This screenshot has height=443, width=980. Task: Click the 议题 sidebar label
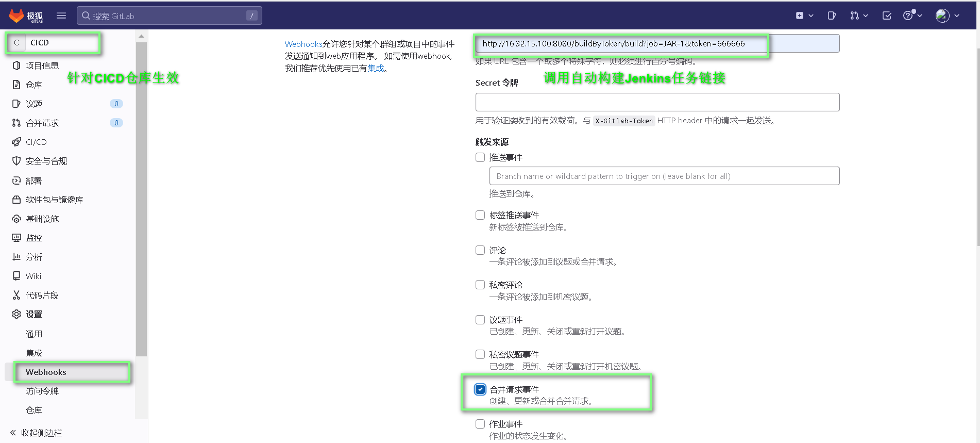[34, 104]
